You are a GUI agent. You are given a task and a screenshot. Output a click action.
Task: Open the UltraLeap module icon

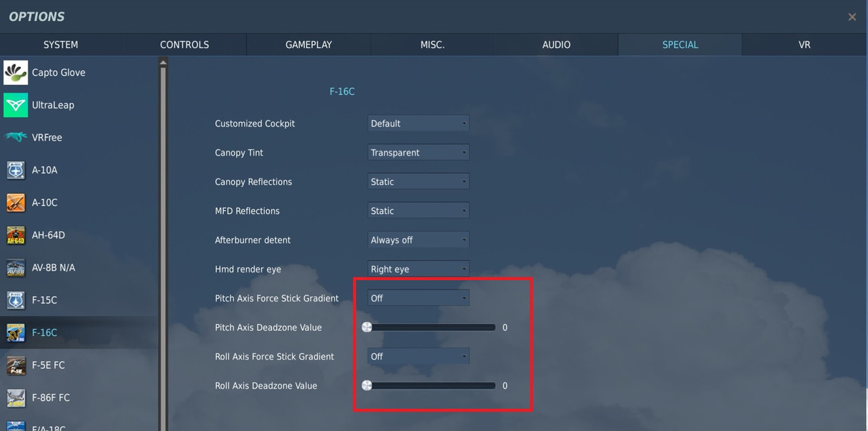[16, 105]
